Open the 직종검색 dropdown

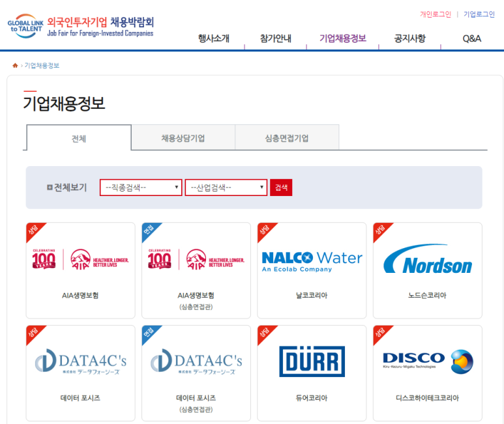141,188
